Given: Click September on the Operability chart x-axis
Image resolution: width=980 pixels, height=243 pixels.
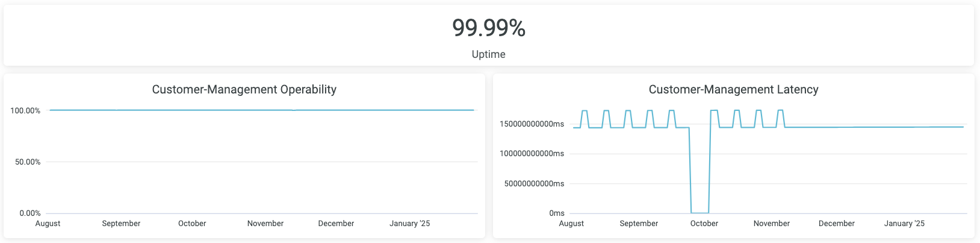Looking at the screenshot, I should point(121,223).
